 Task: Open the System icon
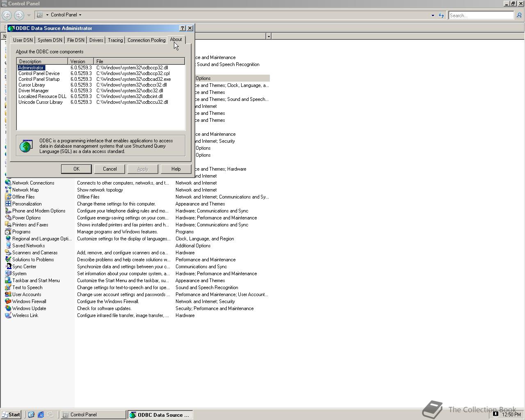(x=8, y=274)
